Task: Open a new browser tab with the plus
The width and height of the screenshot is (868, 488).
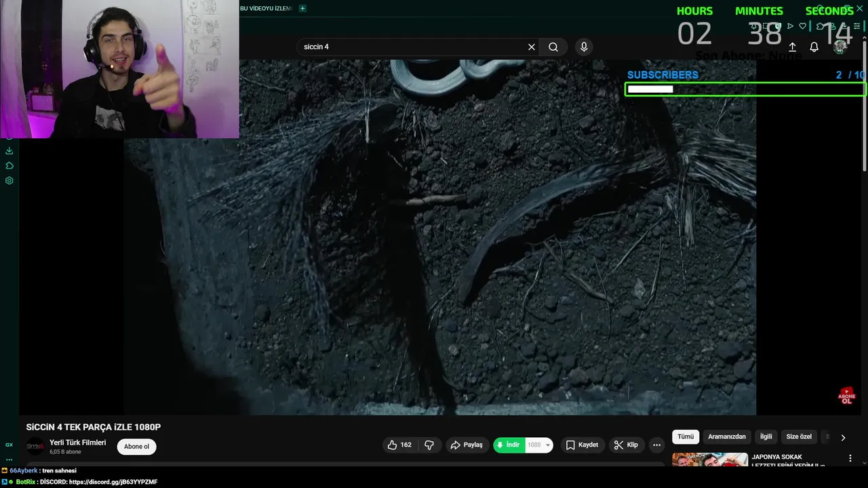Action: [302, 8]
